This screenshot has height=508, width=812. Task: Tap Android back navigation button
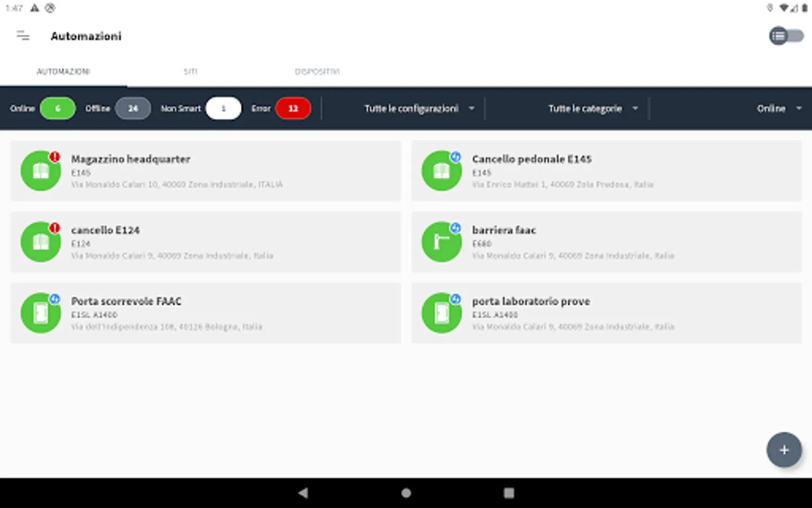pyautogui.click(x=303, y=493)
